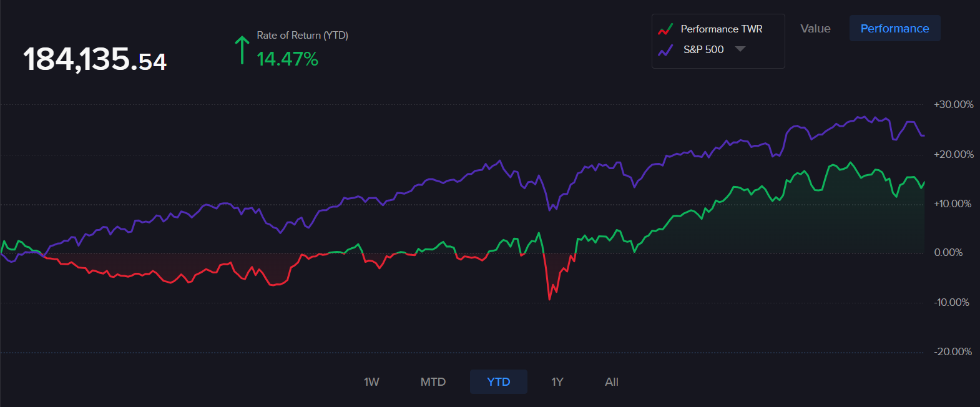Switch to the Performance view

tap(894, 29)
